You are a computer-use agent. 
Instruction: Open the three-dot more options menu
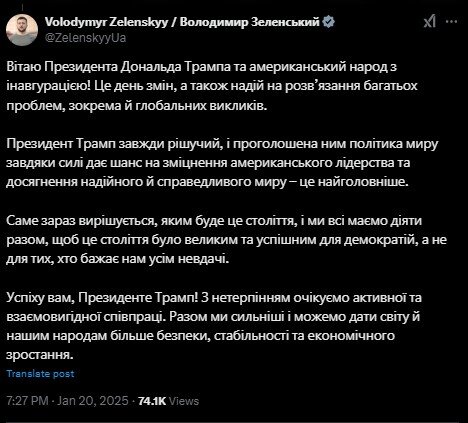(451, 21)
